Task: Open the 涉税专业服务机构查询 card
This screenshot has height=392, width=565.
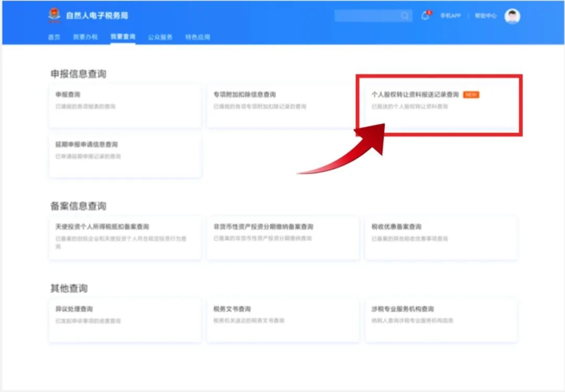Action: pos(441,320)
